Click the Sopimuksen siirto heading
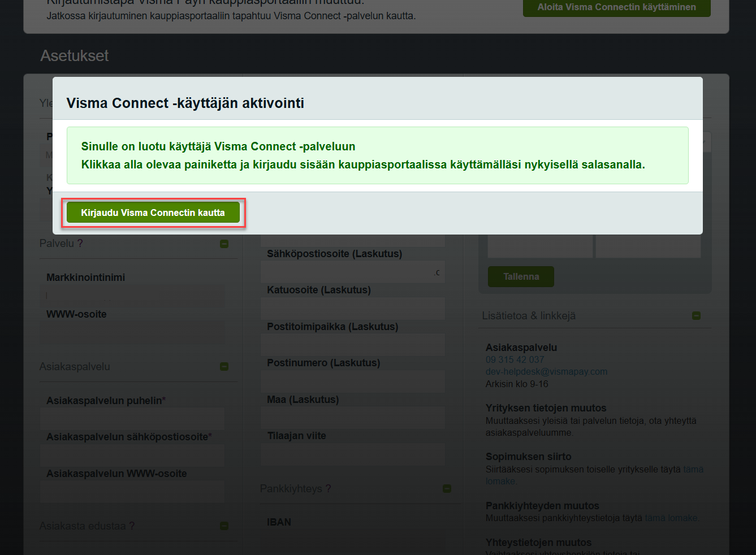Image resolution: width=756 pixels, height=555 pixels. (528, 457)
